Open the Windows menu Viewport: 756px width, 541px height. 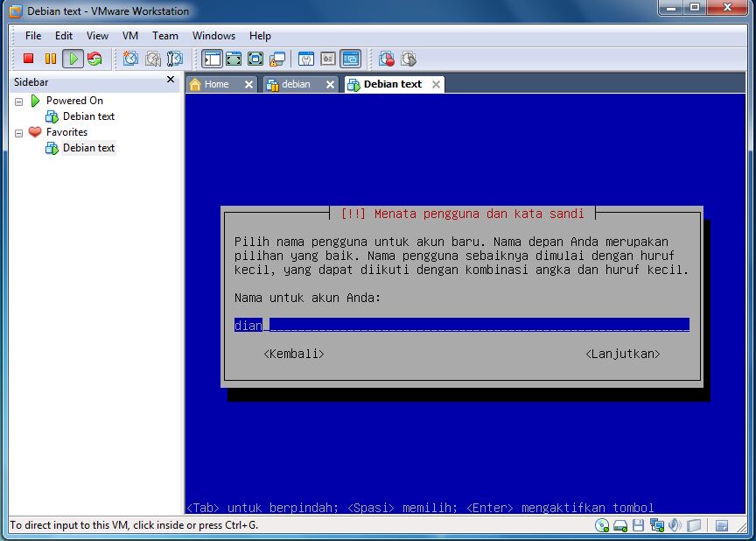(x=213, y=36)
